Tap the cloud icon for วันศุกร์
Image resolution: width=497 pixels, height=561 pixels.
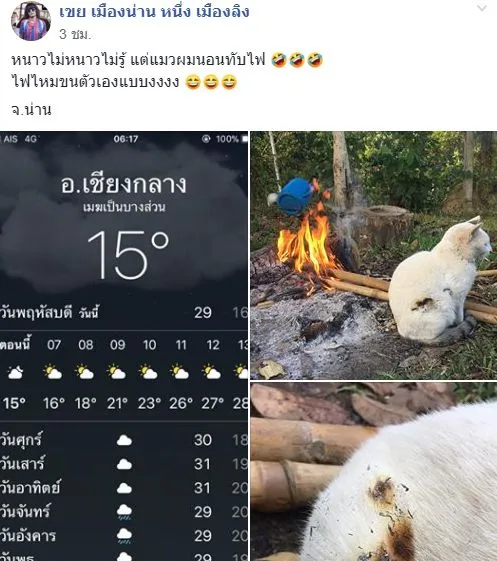pyautogui.click(x=124, y=440)
